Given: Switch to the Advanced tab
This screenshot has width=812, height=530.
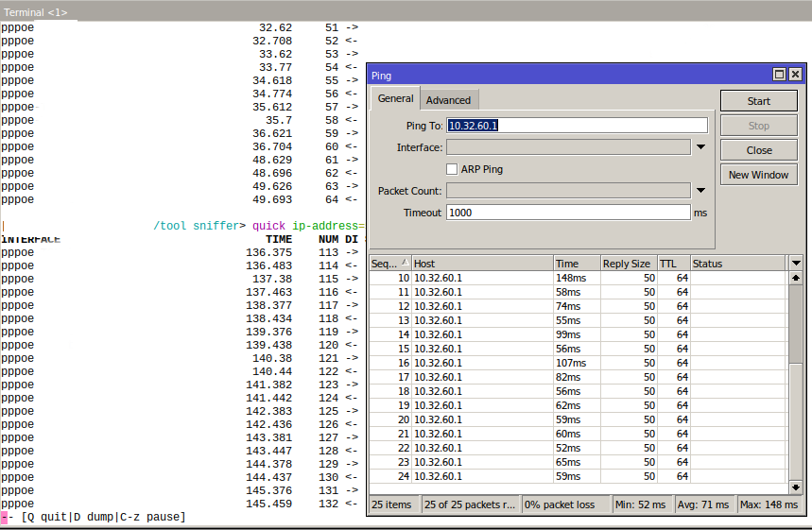Looking at the screenshot, I should coord(448,100).
